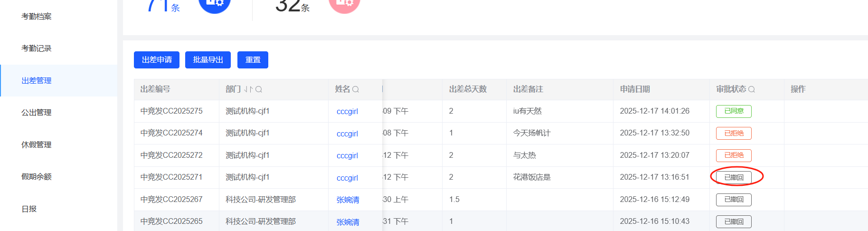Screen dimensions: 868x231
Task: Click 已撤回 tag in row CC2025267
Action: click(734, 200)
